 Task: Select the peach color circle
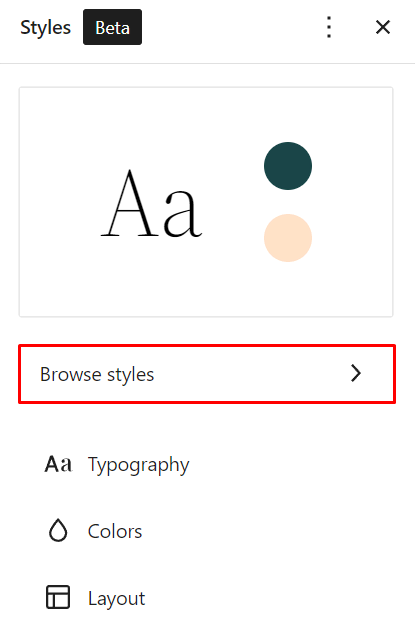(288, 238)
